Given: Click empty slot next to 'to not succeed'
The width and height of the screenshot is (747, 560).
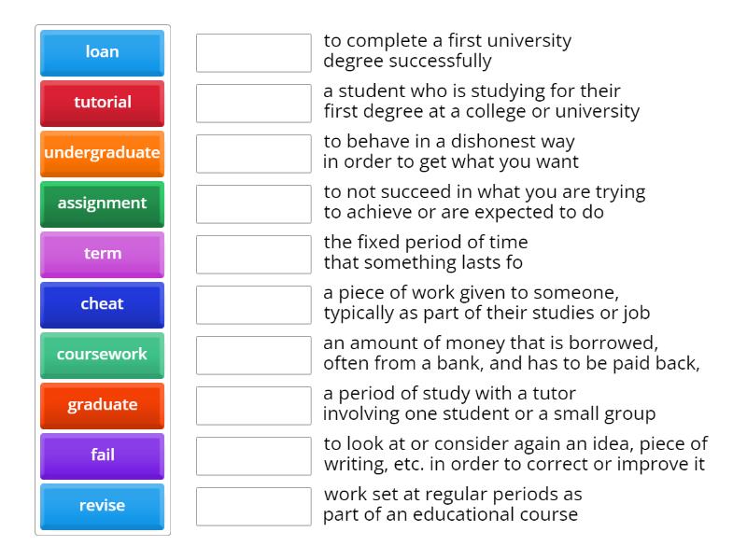Looking at the screenshot, I should pyautogui.click(x=254, y=204).
